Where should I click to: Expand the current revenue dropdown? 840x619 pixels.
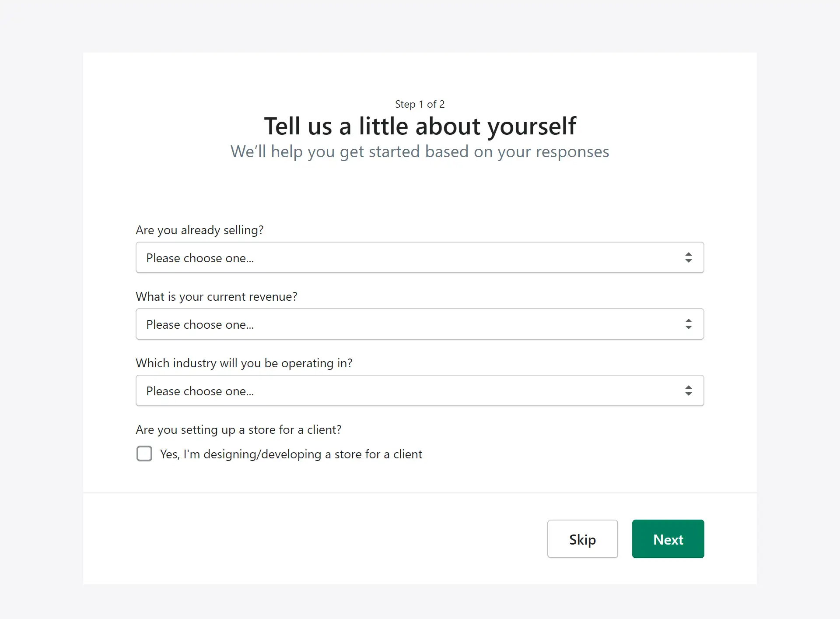(419, 324)
